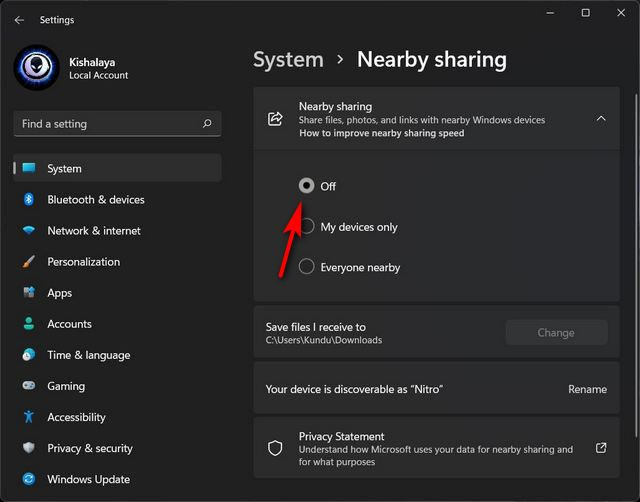Collapse the Nearby sharing section chevron
This screenshot has width=640, height=502.
[x=601, y=119]
